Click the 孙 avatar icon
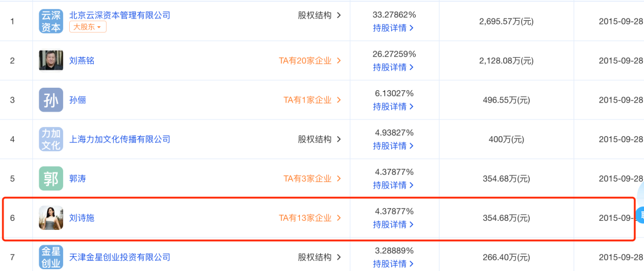 click(x=51, y=100)
